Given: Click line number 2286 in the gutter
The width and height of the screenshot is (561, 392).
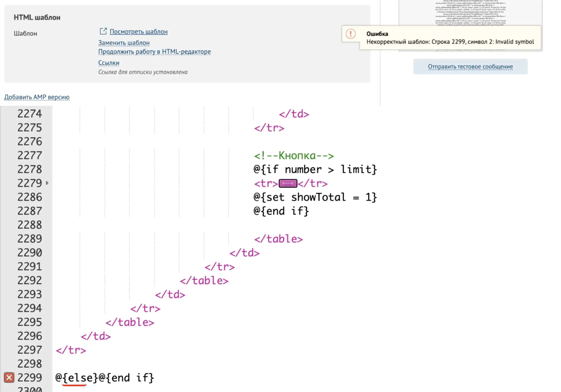Looking at the screenshot, I should (30, 197).
